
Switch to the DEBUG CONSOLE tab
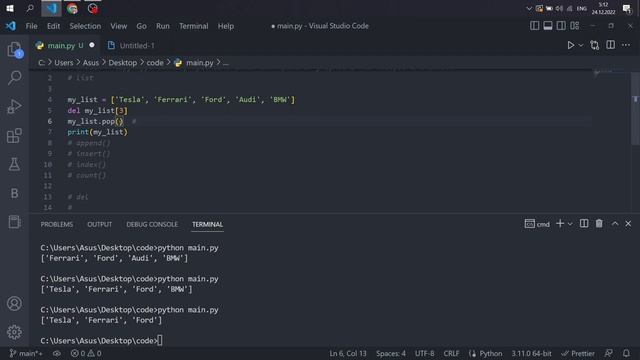click(x=152, y=224)
